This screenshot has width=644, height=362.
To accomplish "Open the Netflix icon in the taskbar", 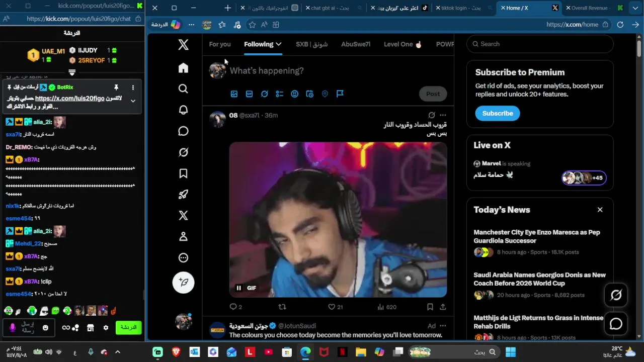I will [342, 352].
